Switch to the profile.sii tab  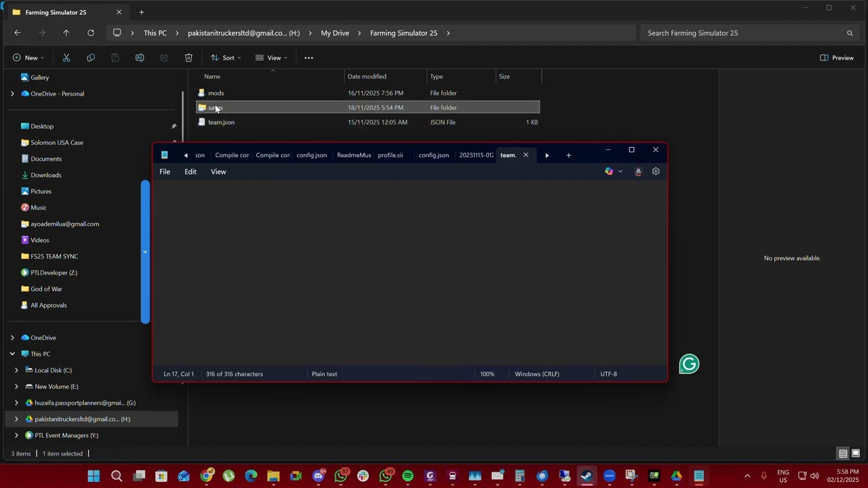(391, 155)
